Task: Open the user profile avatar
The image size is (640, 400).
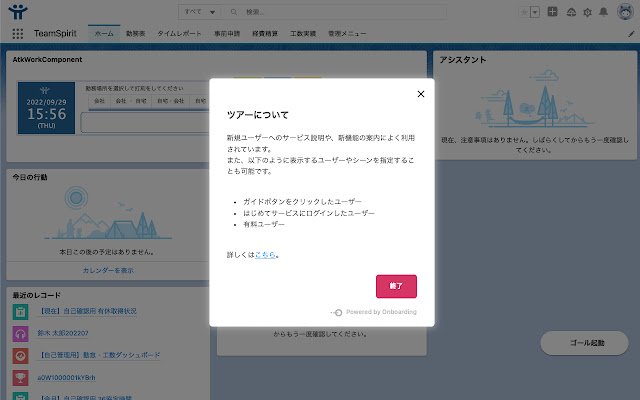Action: (x=625, y=12)
